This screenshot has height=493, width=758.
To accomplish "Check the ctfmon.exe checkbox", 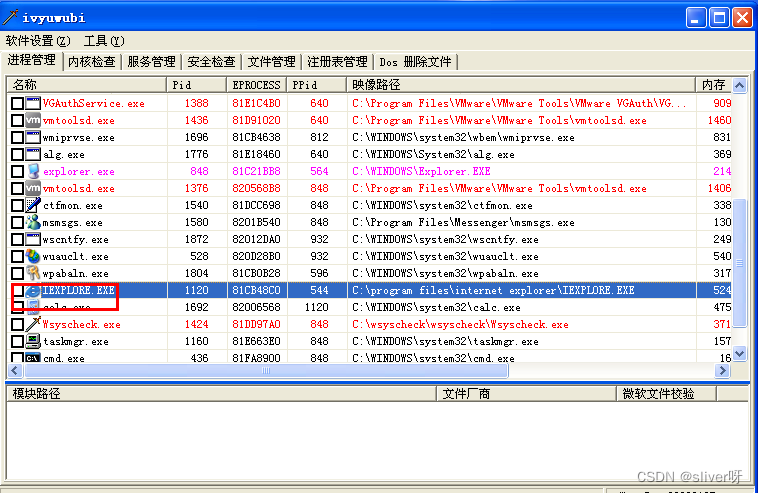I will [x=17, y=205].
